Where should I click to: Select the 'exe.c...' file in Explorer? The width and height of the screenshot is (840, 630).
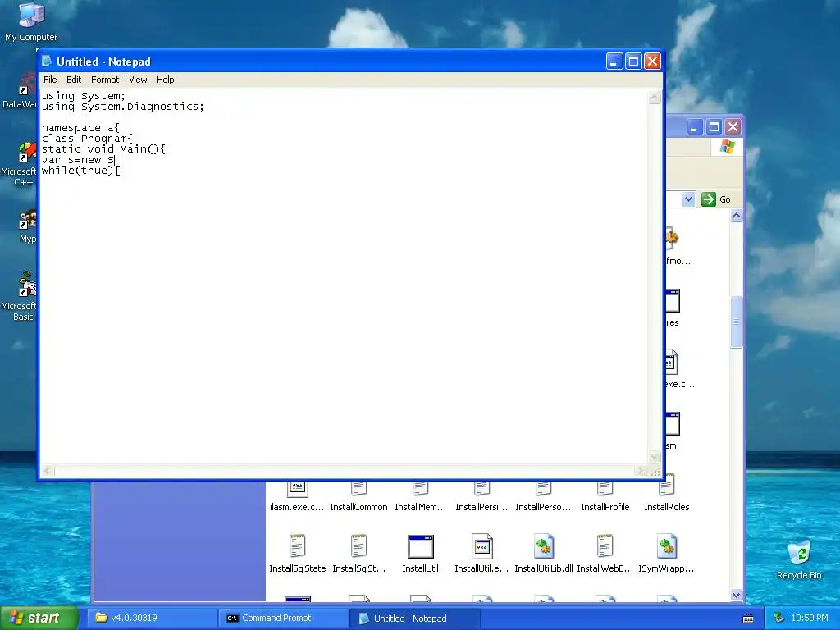[x=679, y=370]
